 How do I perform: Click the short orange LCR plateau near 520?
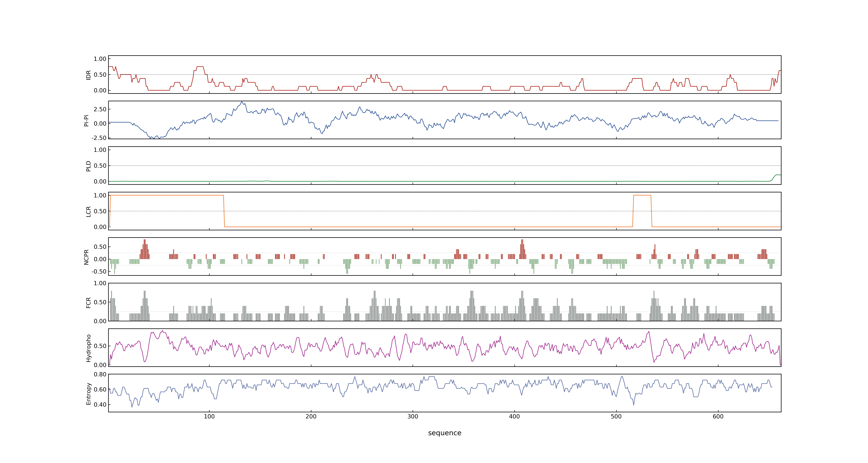[642, 195]
